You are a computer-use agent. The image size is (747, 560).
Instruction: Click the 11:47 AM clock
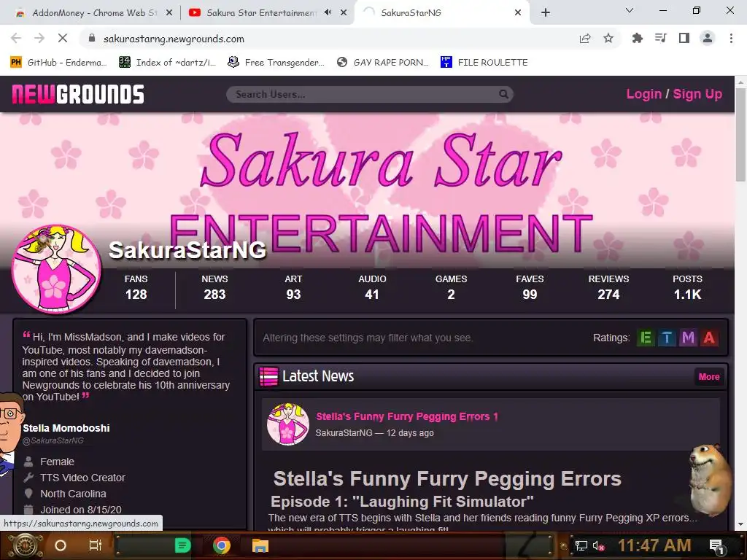[x=654, y=545]
